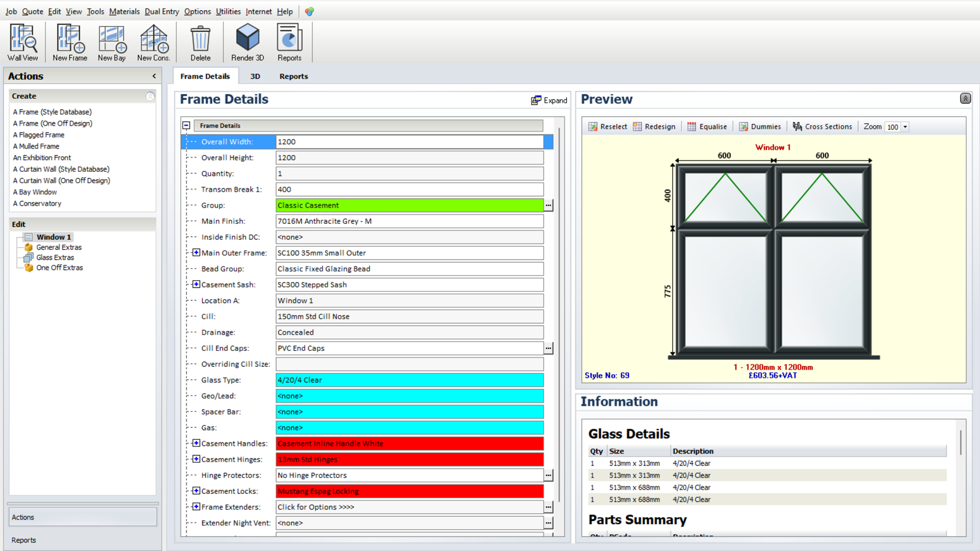980x551 pixels.
Task: Select General Extras in Edit tree
Action: click(x=59, y=247)
